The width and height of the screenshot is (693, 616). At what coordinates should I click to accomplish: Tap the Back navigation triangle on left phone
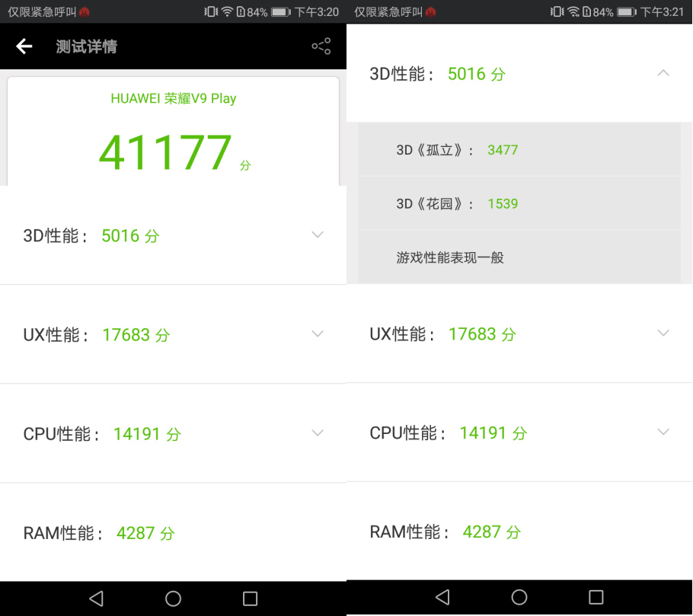pos(97,598)
